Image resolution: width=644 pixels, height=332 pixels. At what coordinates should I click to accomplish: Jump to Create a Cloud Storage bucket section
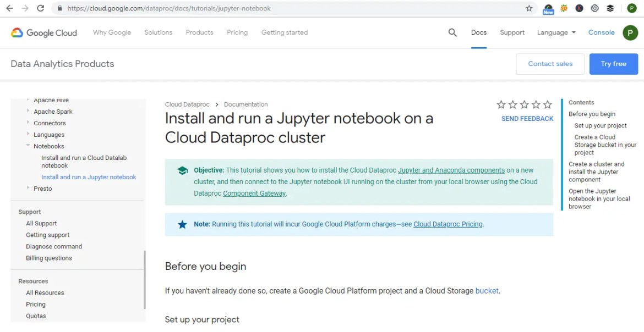point(605,145)
